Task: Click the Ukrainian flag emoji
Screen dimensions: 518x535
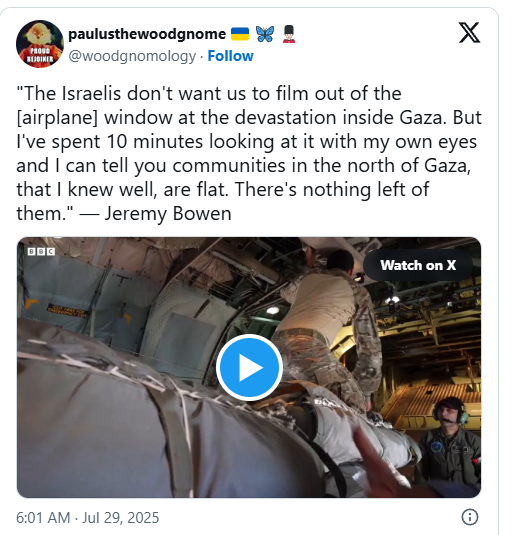Action: 240,34
